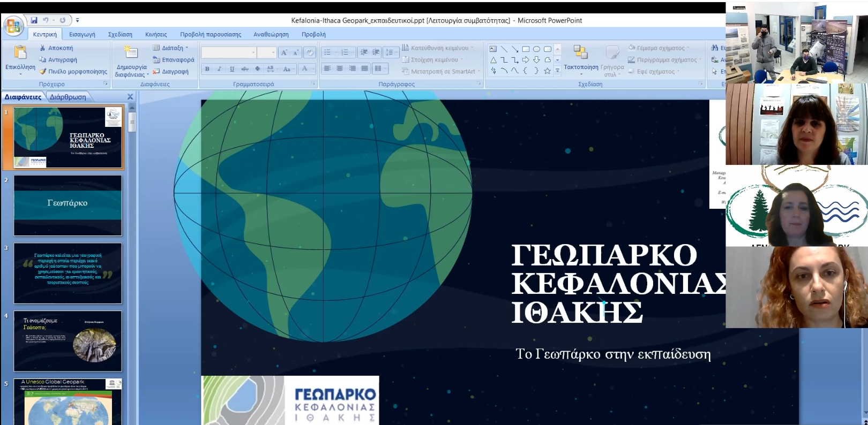Cut selection with Αποκοπή
This screenshot has width=868, height=425.
point(56,48)
